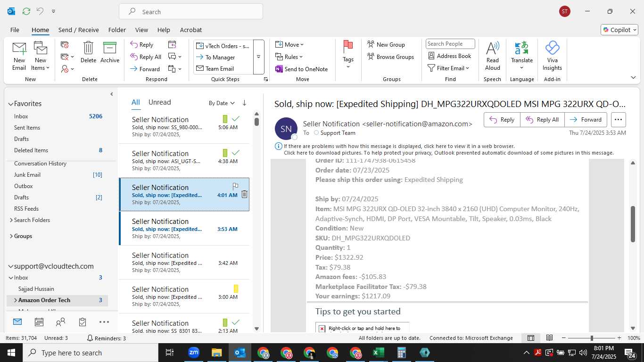Screen dimensions: 644x362
Task: Open the View tab
Action: pyautogui.click(x=141, y=30)
